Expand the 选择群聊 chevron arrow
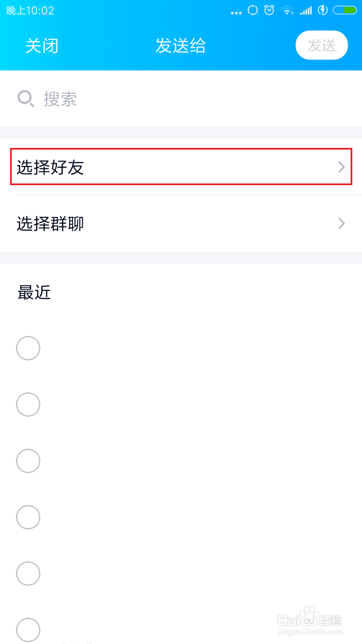 pos(341,223)
